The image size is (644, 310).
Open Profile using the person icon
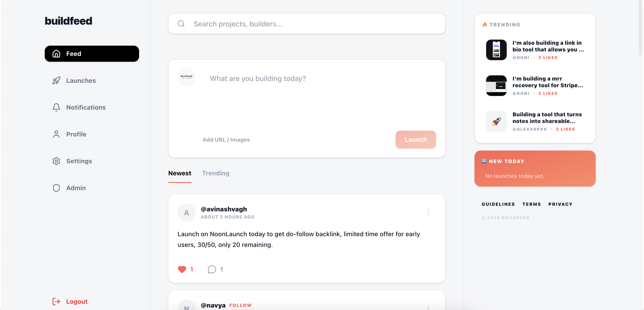56,134
